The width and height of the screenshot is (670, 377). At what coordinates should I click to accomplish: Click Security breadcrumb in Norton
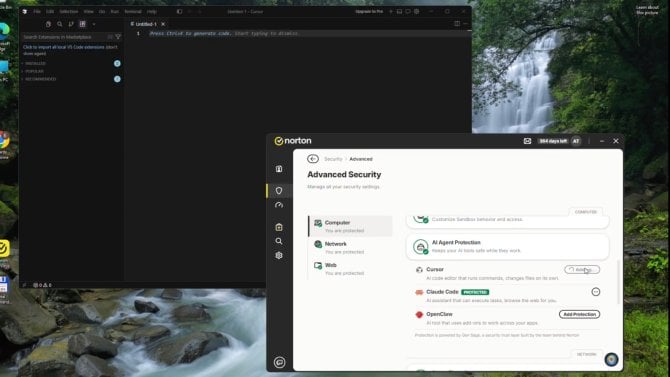pos(333,159)
